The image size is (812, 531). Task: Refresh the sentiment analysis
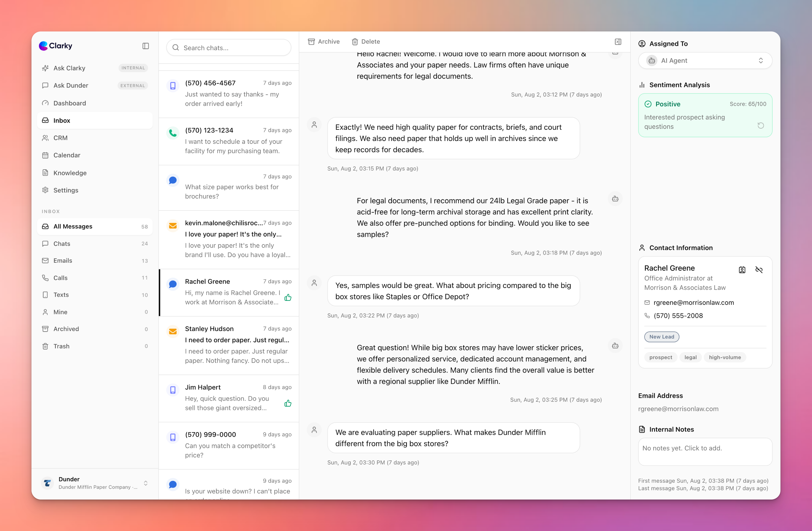[x=761, y=125]
